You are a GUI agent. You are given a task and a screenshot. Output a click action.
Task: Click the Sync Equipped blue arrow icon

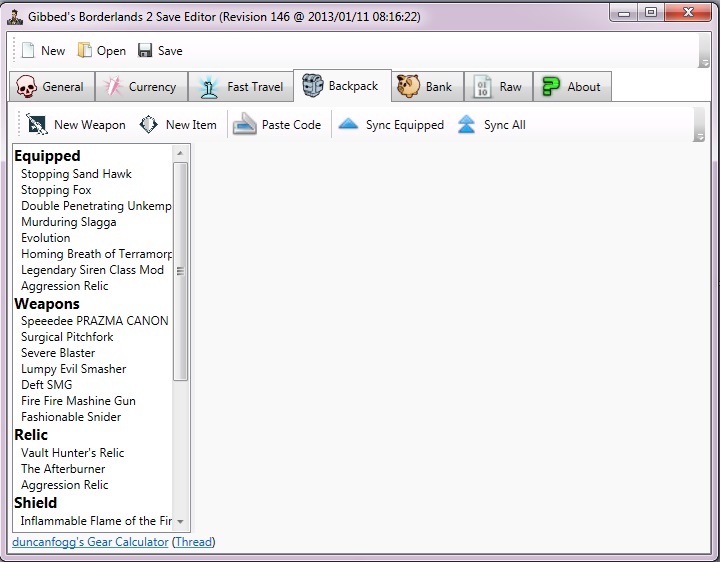(x=348, y=124)
